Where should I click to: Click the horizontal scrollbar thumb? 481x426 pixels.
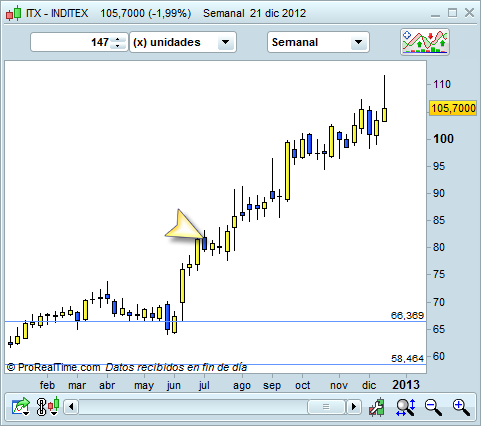tap(326, 407)
